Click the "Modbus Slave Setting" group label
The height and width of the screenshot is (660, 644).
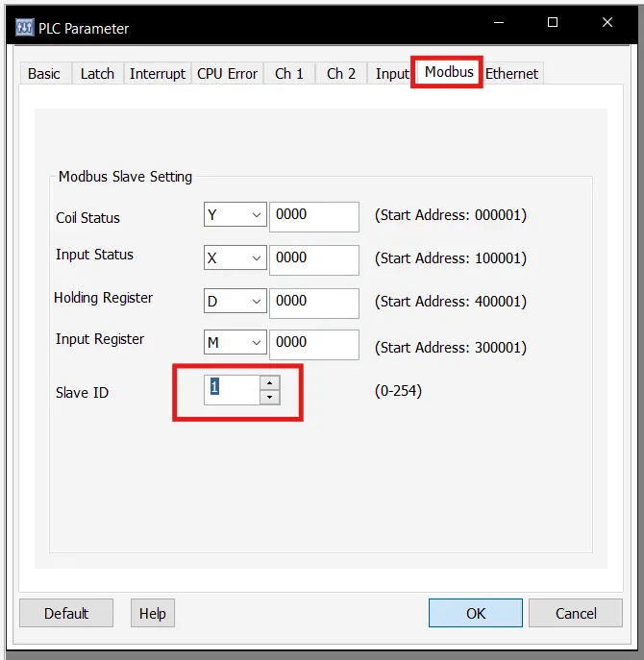(x=125, y=177)
